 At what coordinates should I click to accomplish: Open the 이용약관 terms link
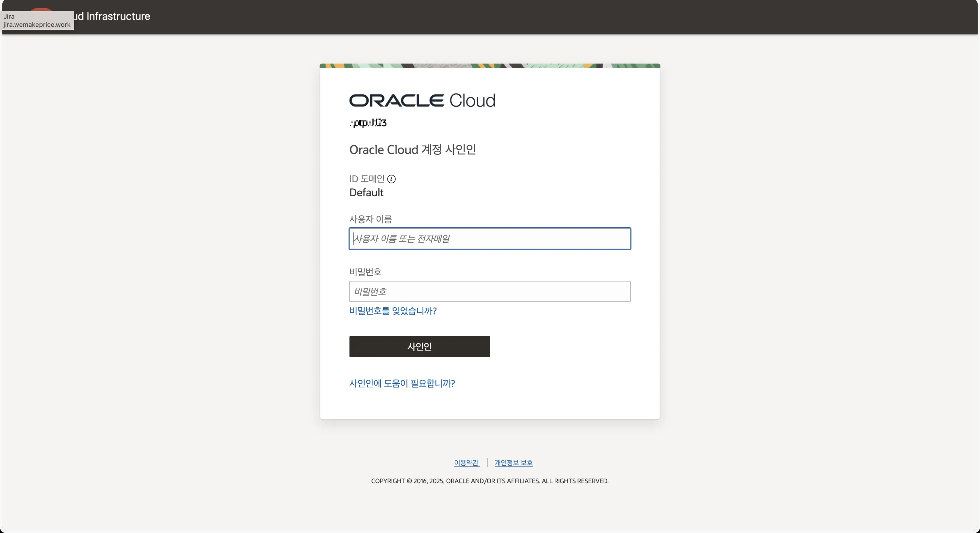466,462
